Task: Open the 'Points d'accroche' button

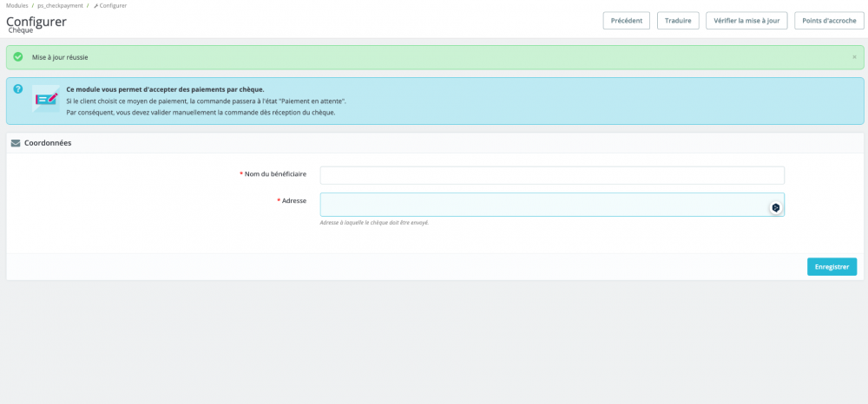Action: point(829,21)
